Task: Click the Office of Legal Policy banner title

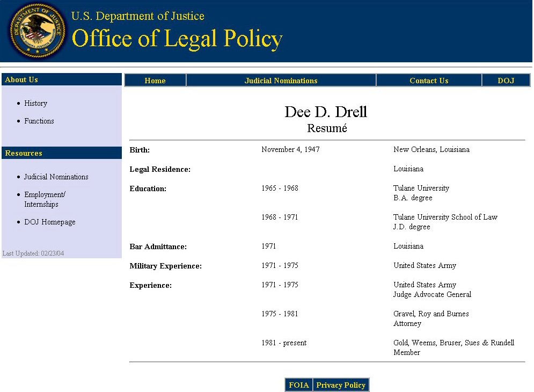Action: (177, 39)
